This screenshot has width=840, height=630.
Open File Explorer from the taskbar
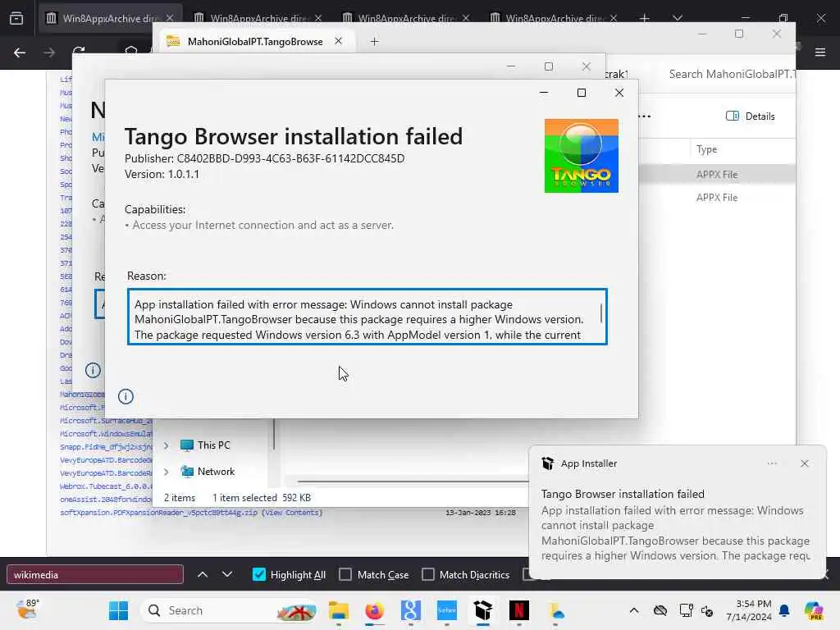point(339,610)
